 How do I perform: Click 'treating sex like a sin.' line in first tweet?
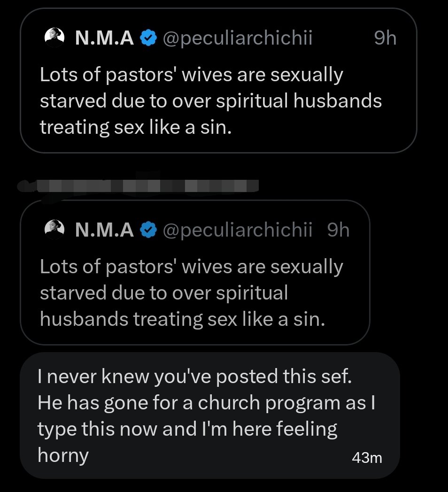coord(136,127)
